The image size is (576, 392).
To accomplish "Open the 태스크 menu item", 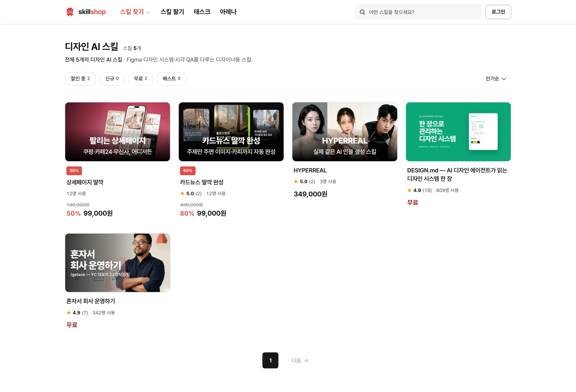I will pos(202,12).
